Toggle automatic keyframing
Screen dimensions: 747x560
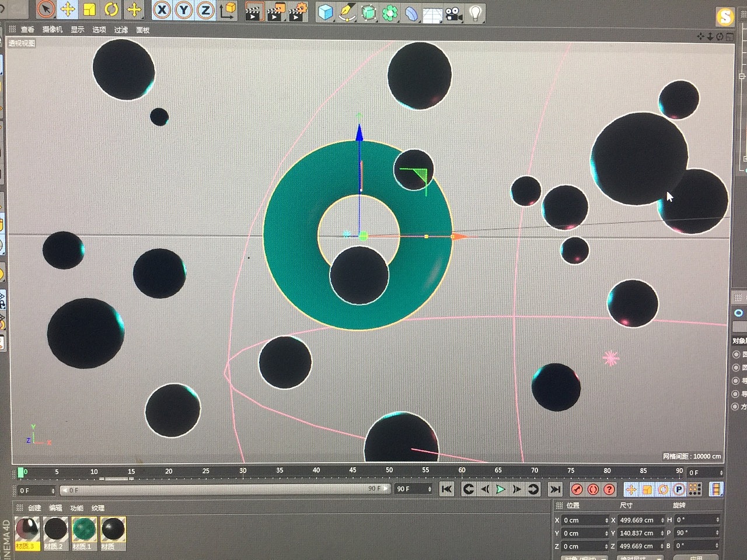(593, 489)
